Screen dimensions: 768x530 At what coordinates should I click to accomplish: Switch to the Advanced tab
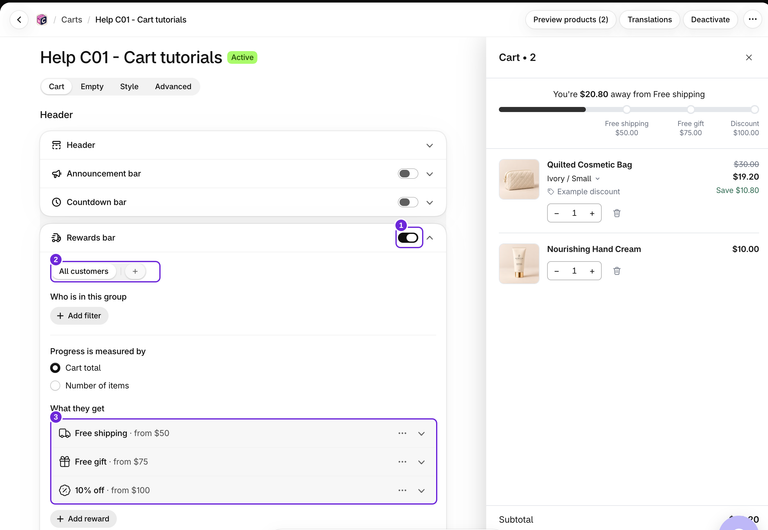coord(173,87)
